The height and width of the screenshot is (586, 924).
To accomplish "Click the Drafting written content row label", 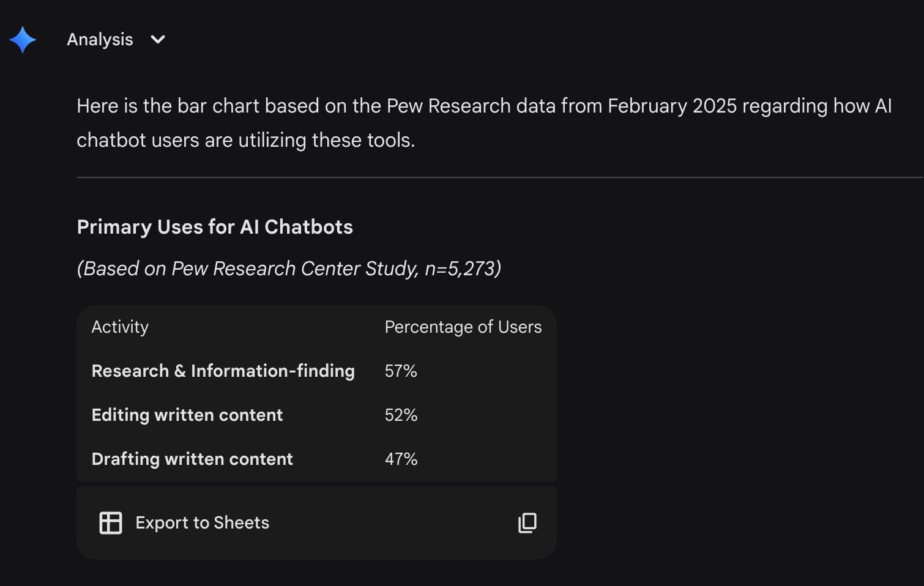I will point(192,459).
